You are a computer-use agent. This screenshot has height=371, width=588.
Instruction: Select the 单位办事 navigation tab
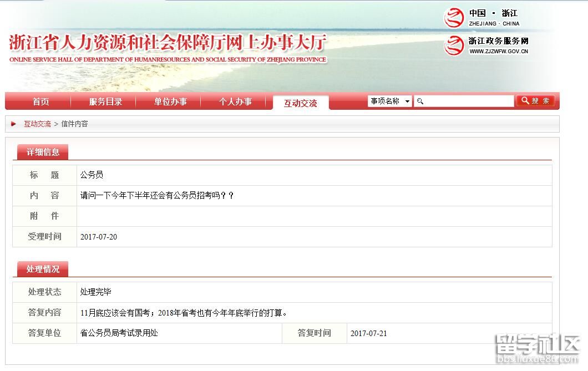[x=170, y=101]
